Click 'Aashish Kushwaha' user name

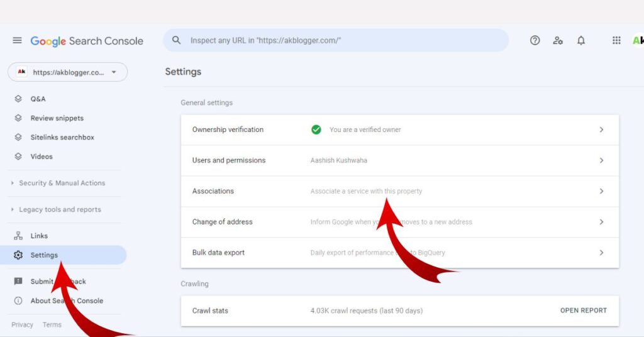[339, 160]
